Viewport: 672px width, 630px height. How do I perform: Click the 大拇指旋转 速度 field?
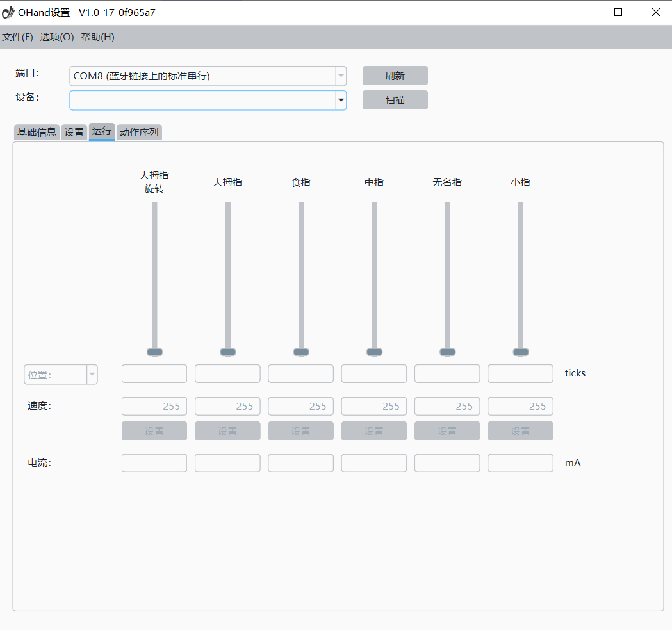tap(154, 407)
